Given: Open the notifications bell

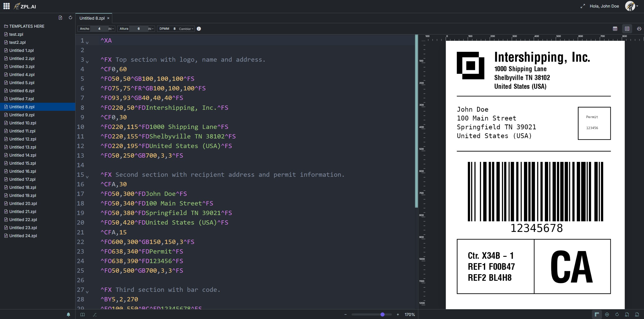Looking at the screenshot, I should 68,314.
